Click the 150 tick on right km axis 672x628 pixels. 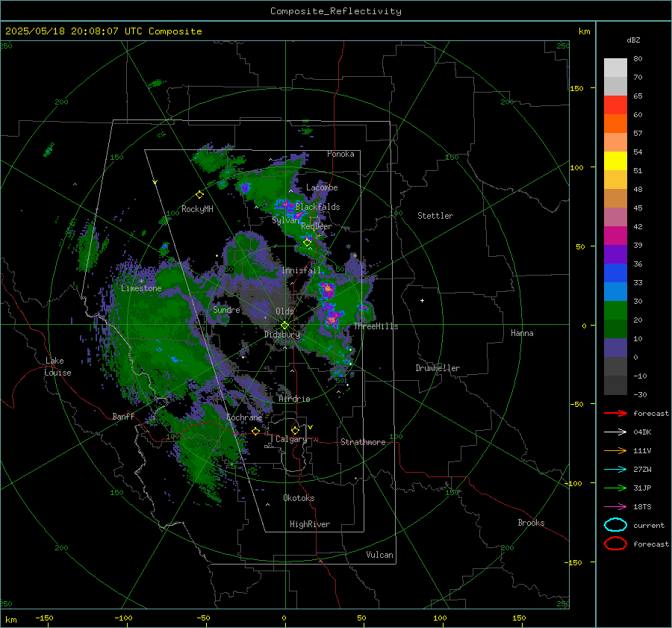click(x=577, y=88)
